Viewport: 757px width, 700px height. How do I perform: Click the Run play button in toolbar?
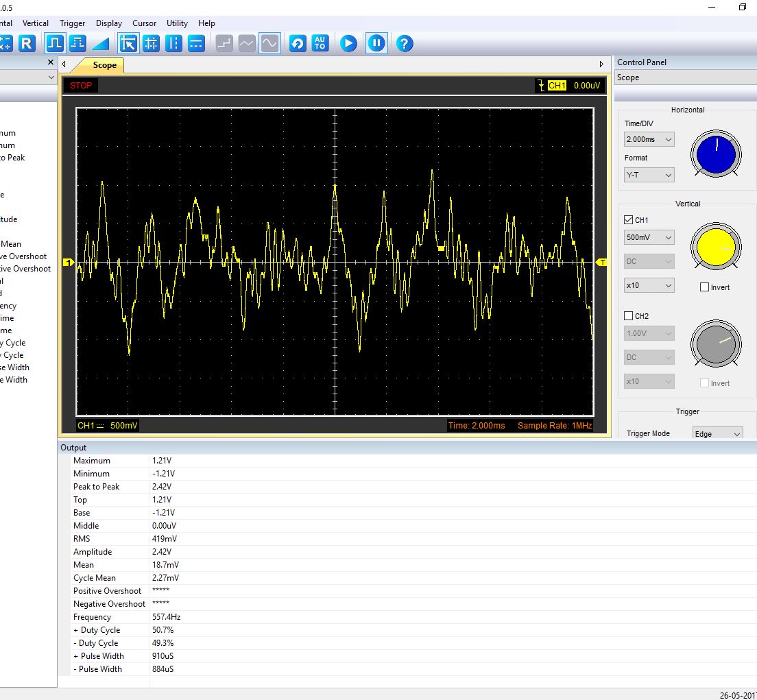coord(348,44)
